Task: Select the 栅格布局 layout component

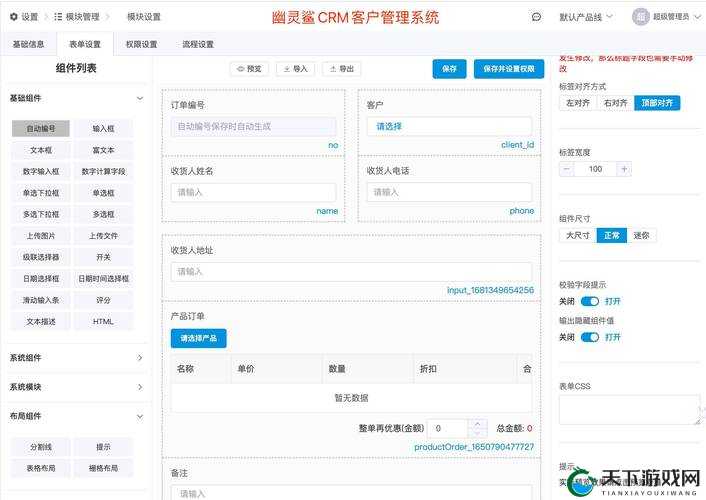Action: tap(104, 468)
